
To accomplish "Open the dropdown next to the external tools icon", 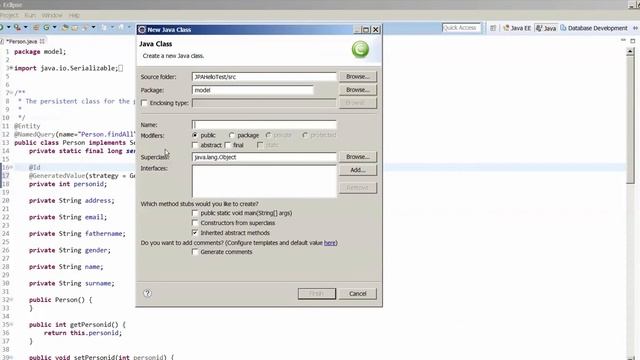I will pos(25,28).
